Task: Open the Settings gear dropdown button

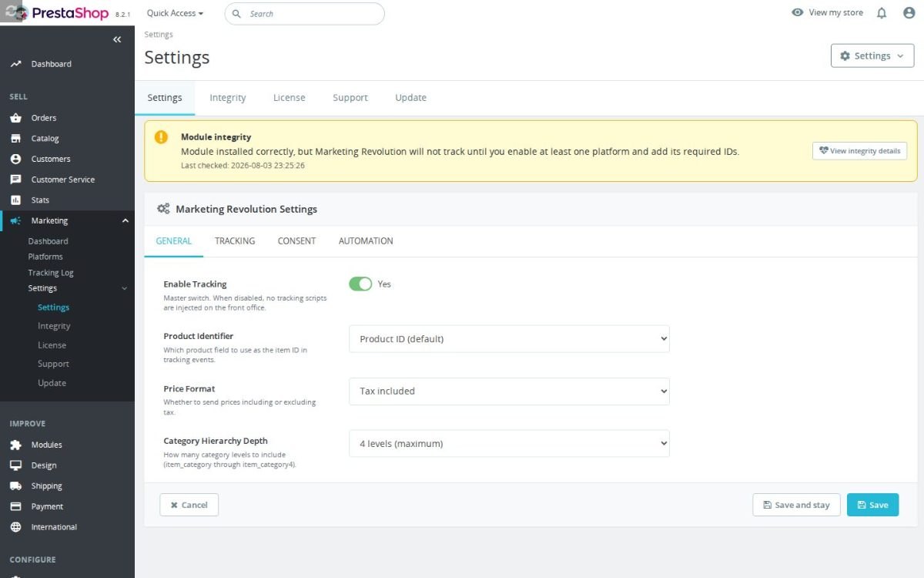Action: [x=872, y=55]
